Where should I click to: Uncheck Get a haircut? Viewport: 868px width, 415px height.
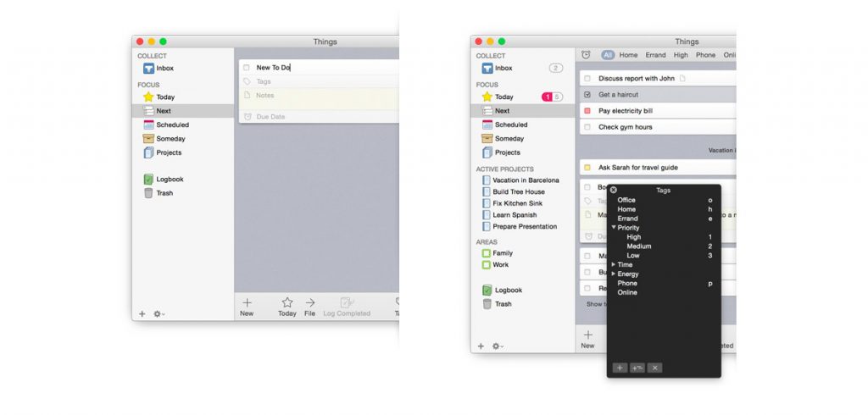tap(587, 95)
